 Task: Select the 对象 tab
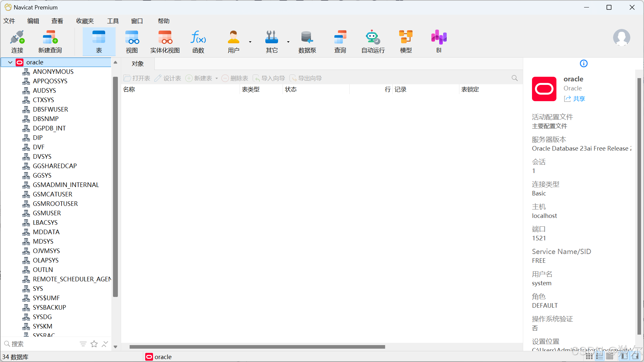click(x=138, y=64)
